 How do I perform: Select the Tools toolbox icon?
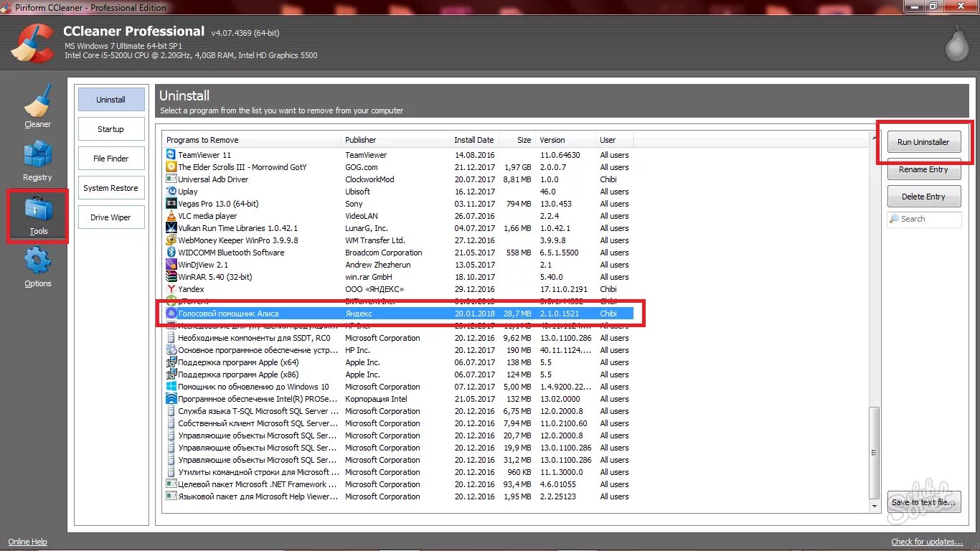(x=39, y=209)
